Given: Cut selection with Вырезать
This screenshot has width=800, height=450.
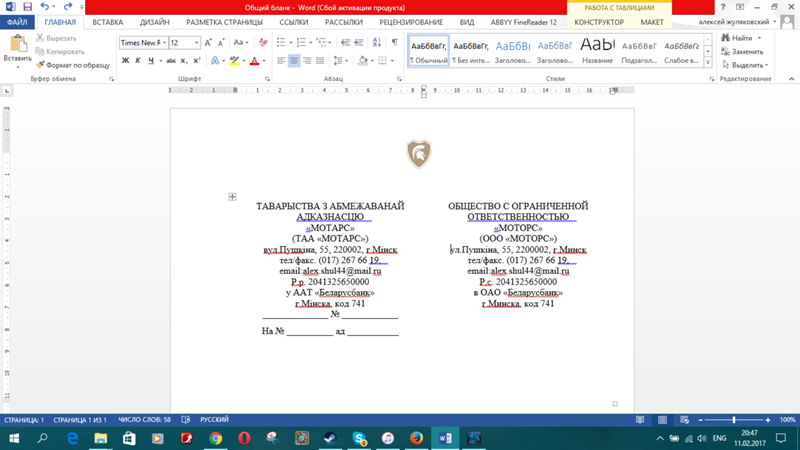Looking at the screenshot, I should (56, 38).
